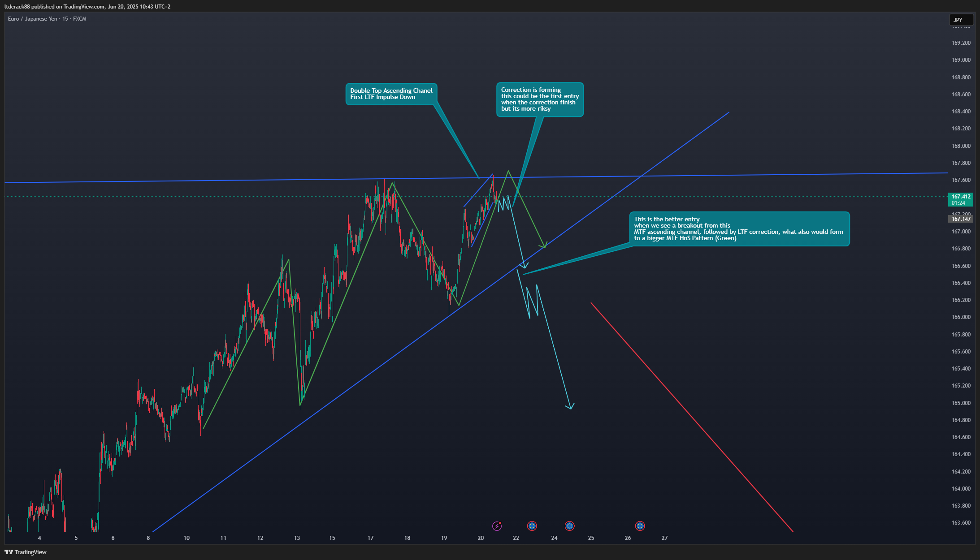
Task: Click date 20 on the time axis
Action: 481,538
